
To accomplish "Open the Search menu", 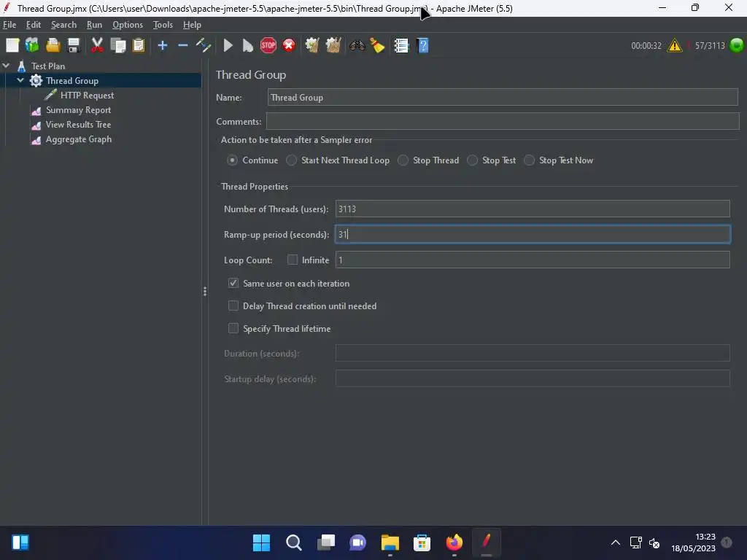I will point(64,25).
